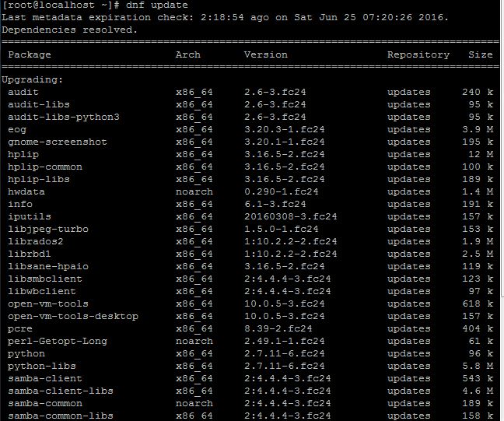The image size is (504, 421).
Task: Select the 'info' package name
Action: (20, 204)
